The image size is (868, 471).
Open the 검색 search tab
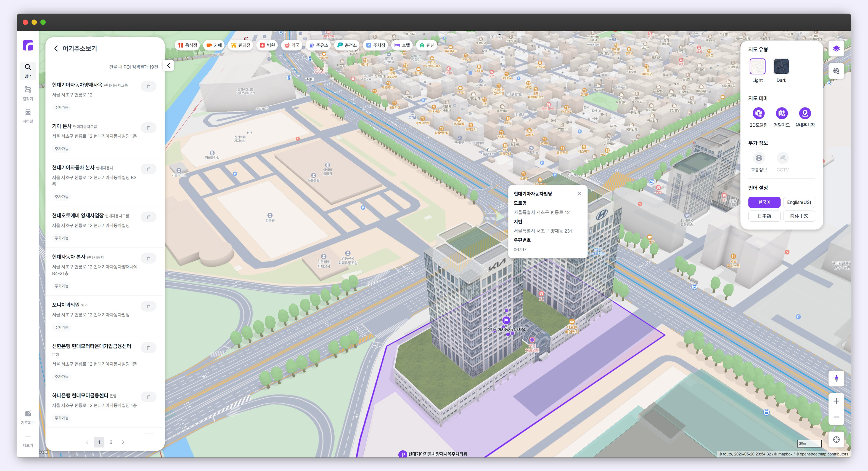click(28, 71)
